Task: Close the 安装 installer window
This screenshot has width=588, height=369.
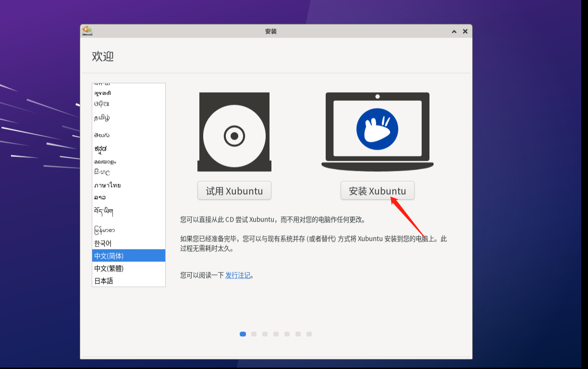Action: click(465, 32)
